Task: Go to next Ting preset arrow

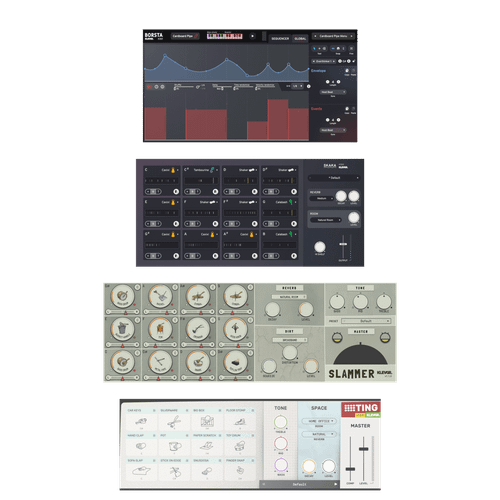Action: 335,484
